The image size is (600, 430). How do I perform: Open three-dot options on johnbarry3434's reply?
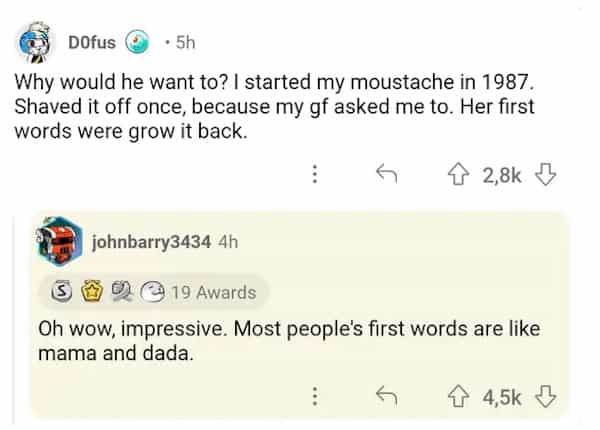coord(315,398)
